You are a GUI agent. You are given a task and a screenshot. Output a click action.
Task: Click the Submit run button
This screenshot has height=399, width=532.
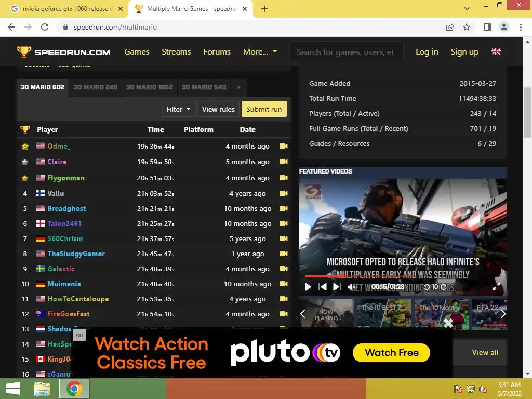coord(264,109)
